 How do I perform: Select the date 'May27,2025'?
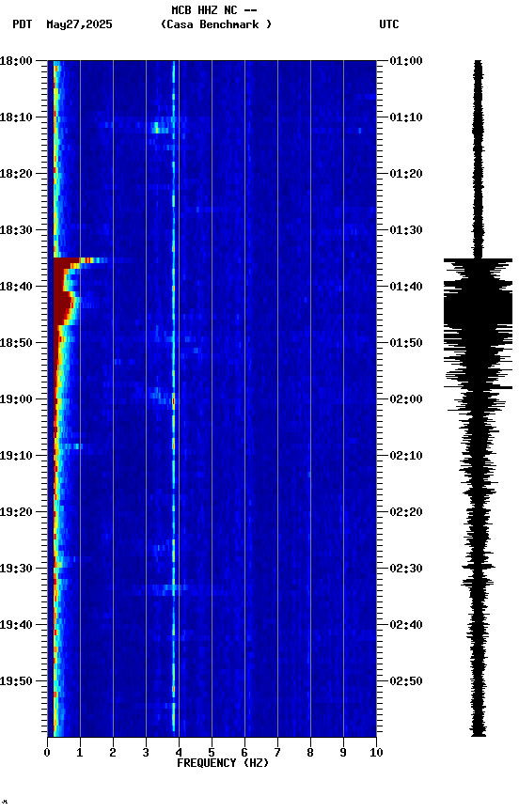(79, 24)
